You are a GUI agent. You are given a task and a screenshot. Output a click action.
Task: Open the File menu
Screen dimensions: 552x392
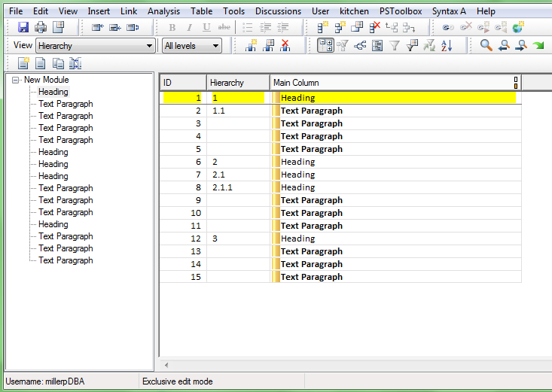tap(16, 11)
